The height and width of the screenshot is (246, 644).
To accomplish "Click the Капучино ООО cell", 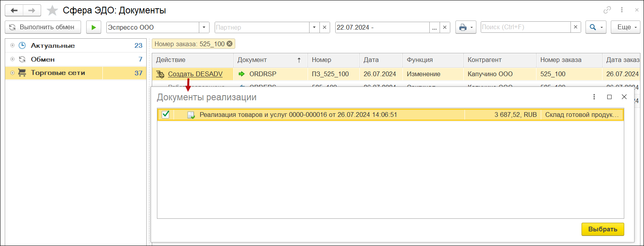I will [500, 74].
